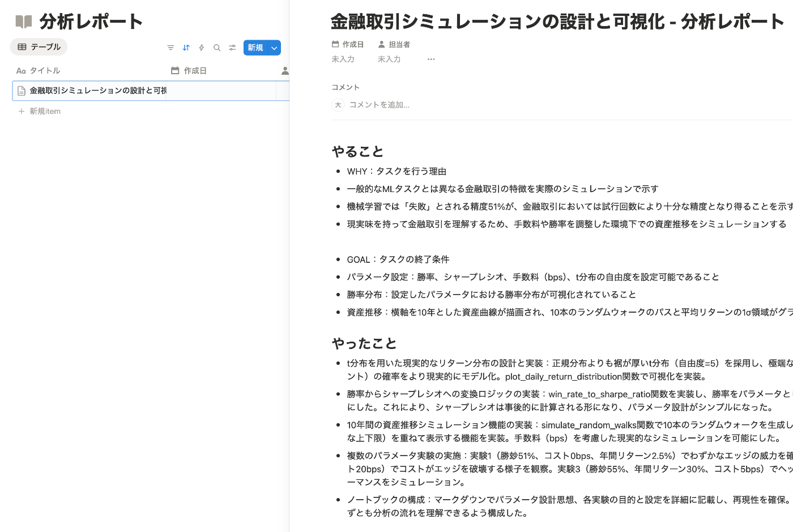Click the タイトル column header
This screenshot has height=532, width=793.
(x=39, y=70)
